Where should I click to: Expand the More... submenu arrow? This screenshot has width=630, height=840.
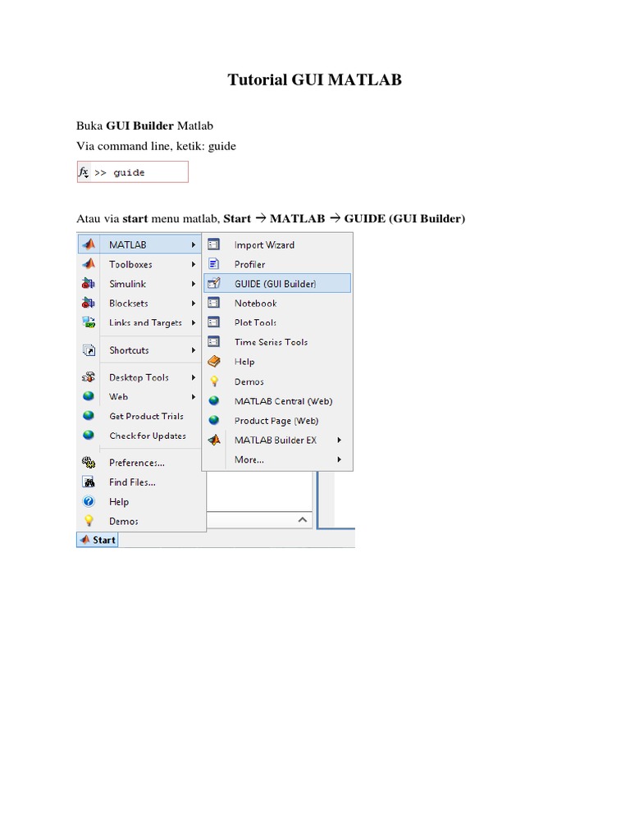coord(339,459)
